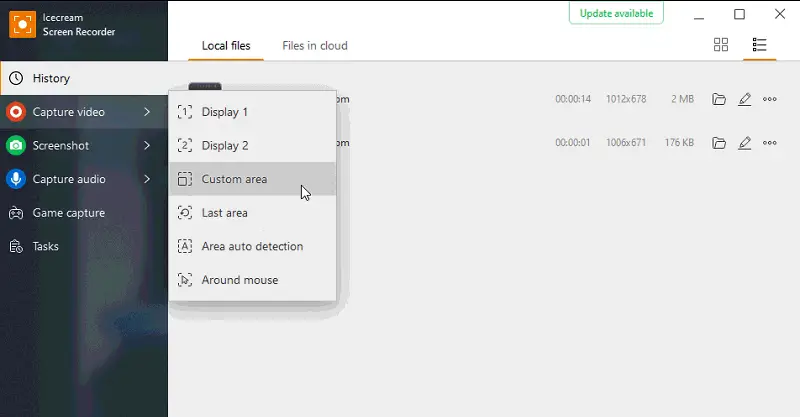
Task: Click the Display 2 bracket icon
Action: pos(185,145)
